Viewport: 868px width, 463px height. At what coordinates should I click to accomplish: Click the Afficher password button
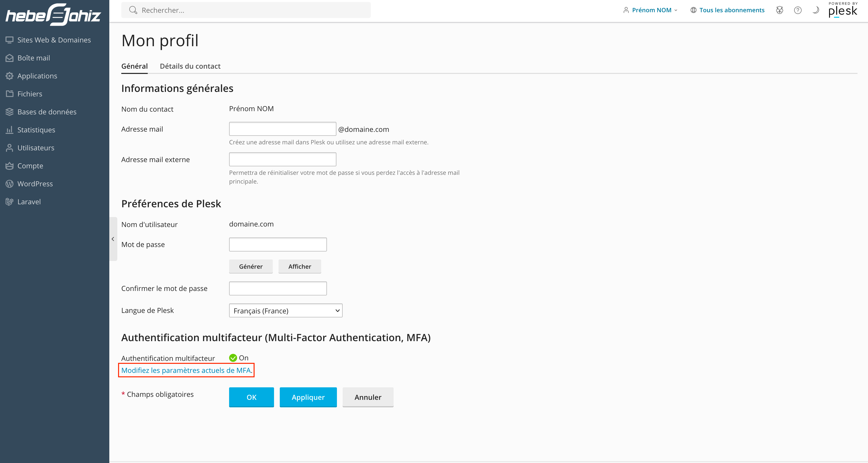coord(299,266)
